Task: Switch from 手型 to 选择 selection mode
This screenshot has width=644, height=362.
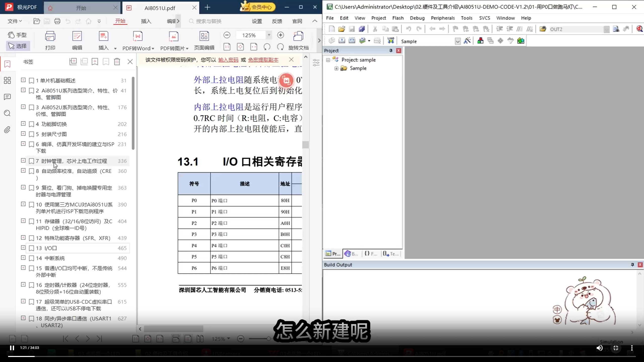Action: [18, 46]
